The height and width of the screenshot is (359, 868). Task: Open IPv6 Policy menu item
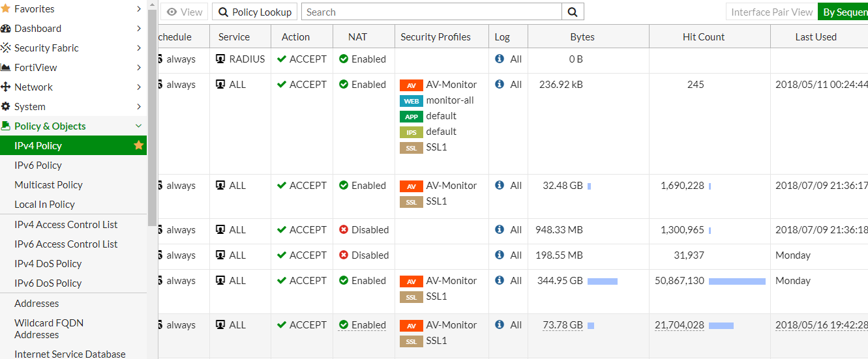38,165
